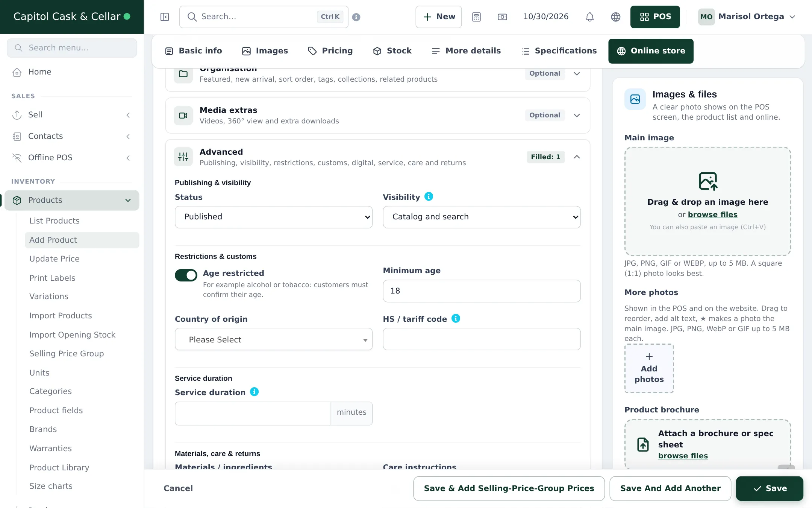Click the Add photos tile

[x=649, y=368]
